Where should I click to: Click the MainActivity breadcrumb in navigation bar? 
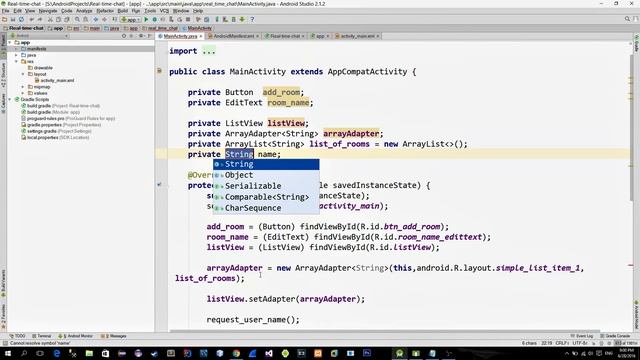click(x=197, y=28)
